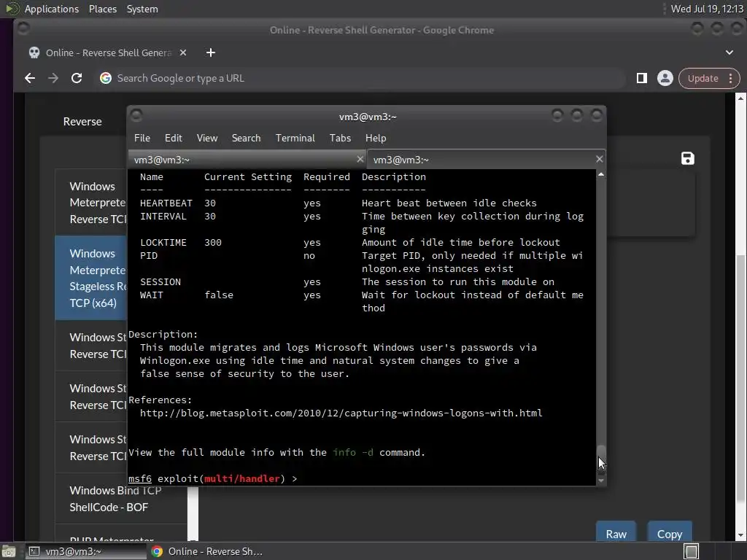The height and width of the screenshot is (560, 747).
Task: Open a new Chrome tab
Action: tap(211, 52)
